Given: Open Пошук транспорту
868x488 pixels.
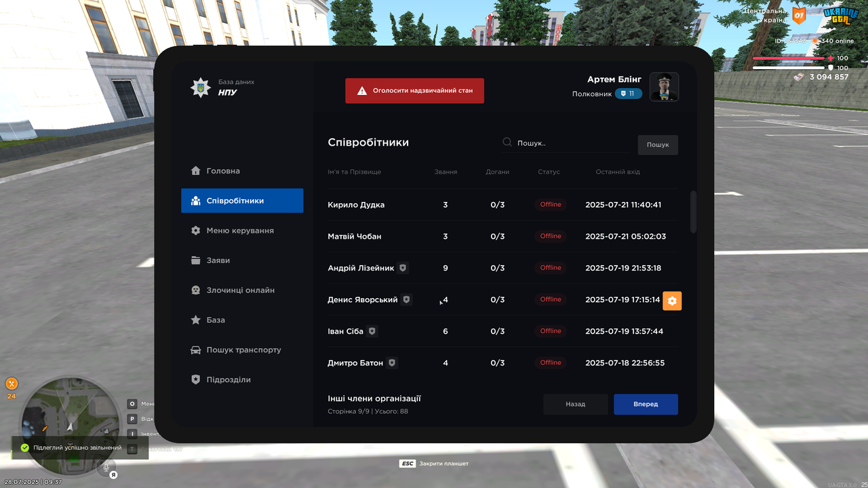Looking at the screenshot, I should coord(242,350).
